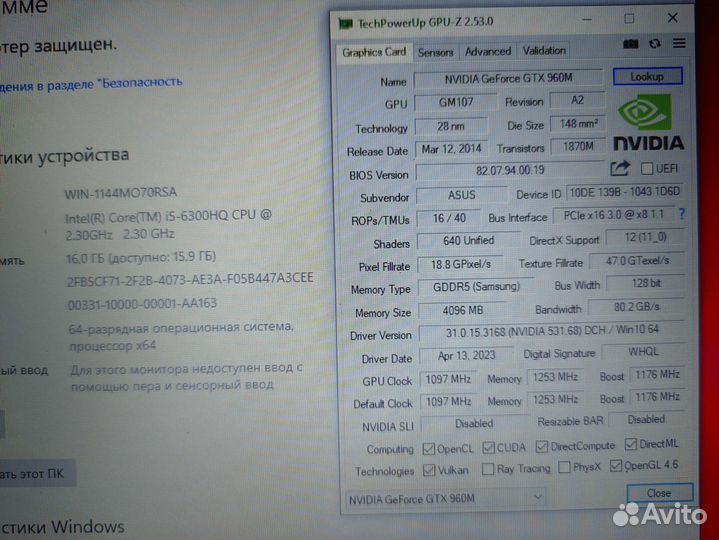Click the BIOS export share icon
The image size is (719, 540).
click(619, 169)
